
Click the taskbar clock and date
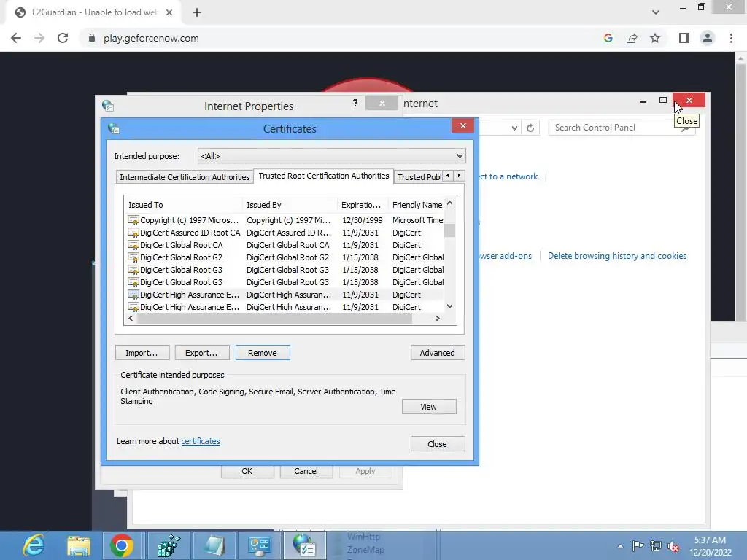[710, 546]
